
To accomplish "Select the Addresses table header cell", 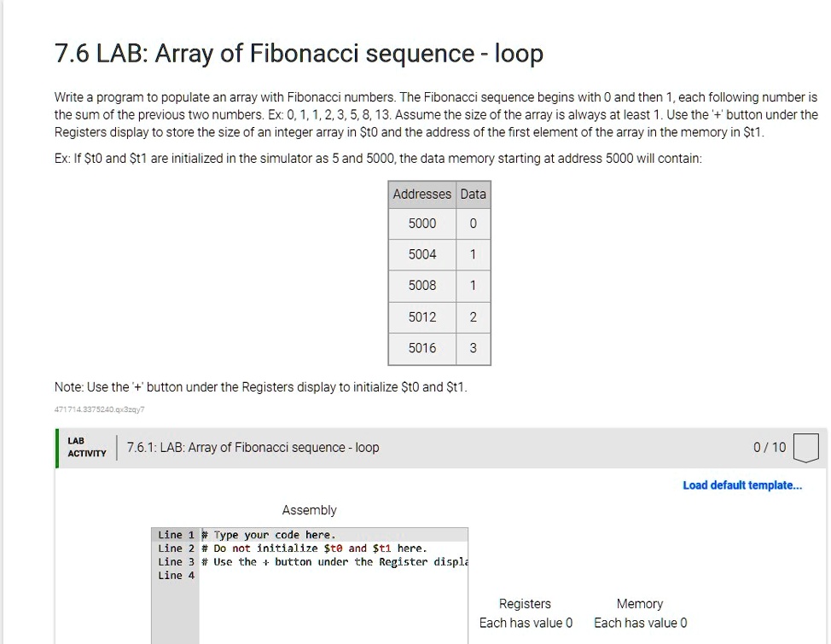I will [x=421, y=194].
